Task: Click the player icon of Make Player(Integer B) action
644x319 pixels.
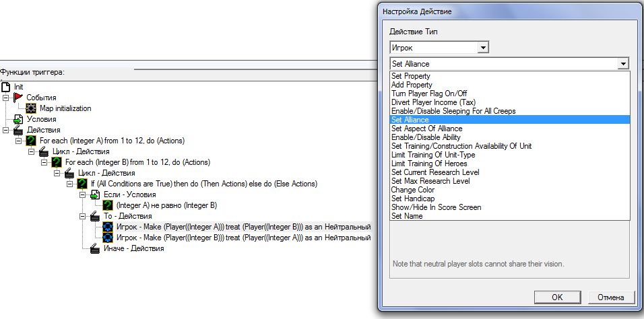Action: pyautogui.click(x=108, y=238)
